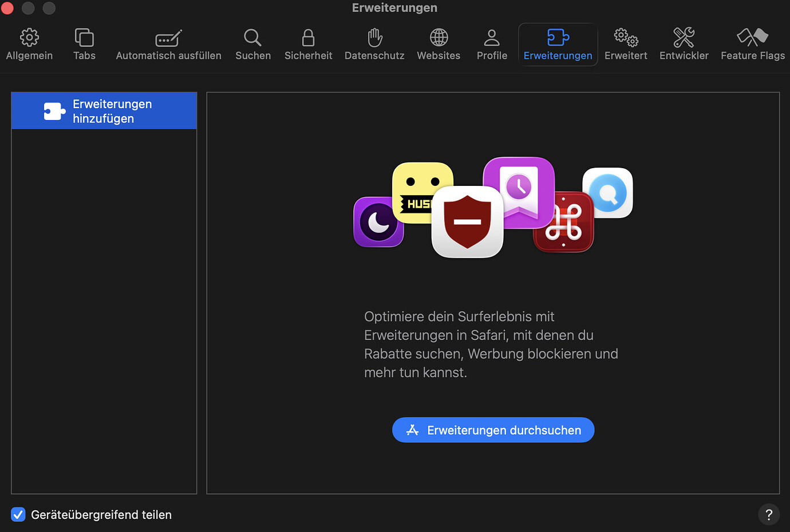
Task: Open help with the question mark button
Action: coord(769,515)
